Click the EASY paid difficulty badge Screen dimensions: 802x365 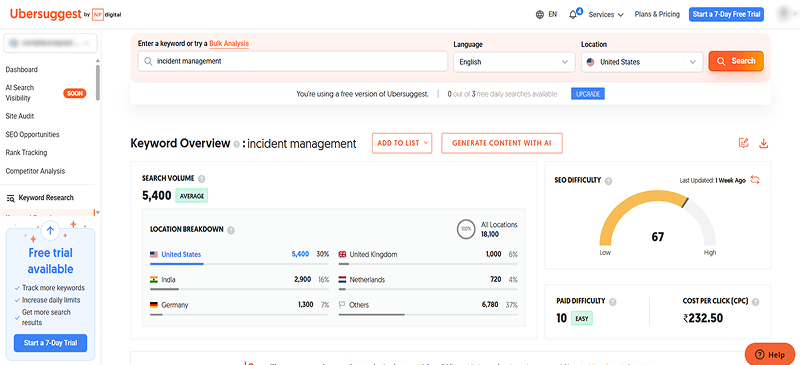click(x=582, y=318)
